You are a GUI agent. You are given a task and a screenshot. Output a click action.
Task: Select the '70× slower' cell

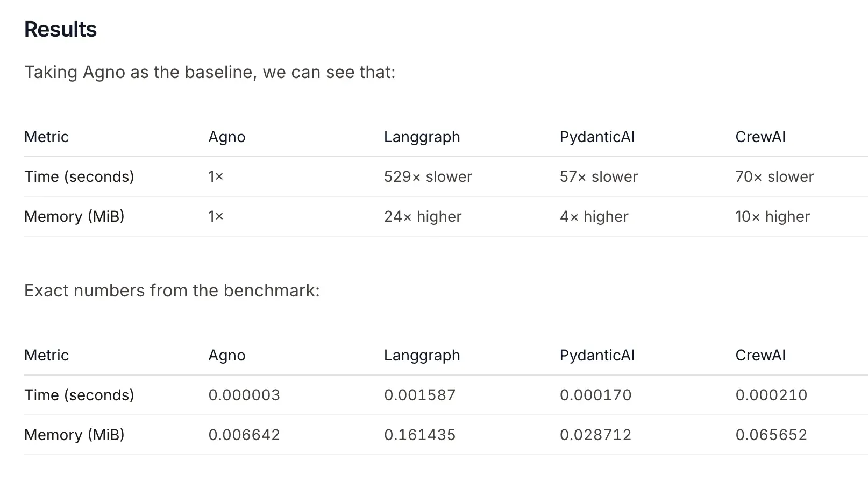pos(774,176)
